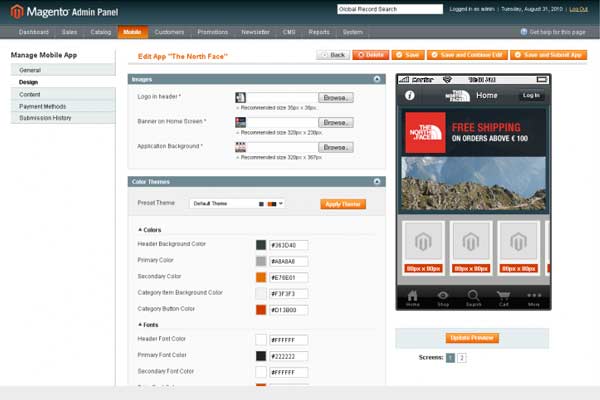Viewport: 600px width, 400px height.
Task: Select the Design tab
Action: 63,82
